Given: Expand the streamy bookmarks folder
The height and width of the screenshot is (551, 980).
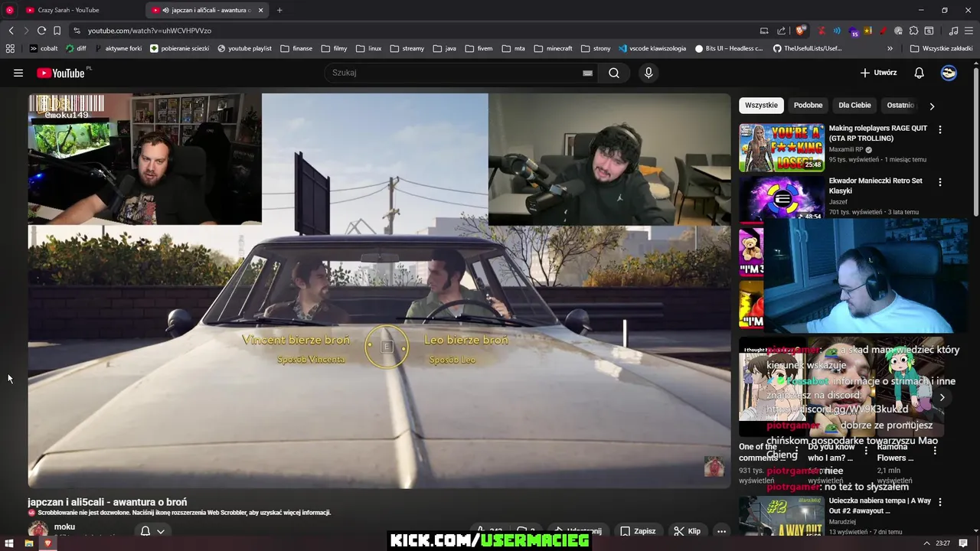Looking at the screenshot, I should coord(407,48).
